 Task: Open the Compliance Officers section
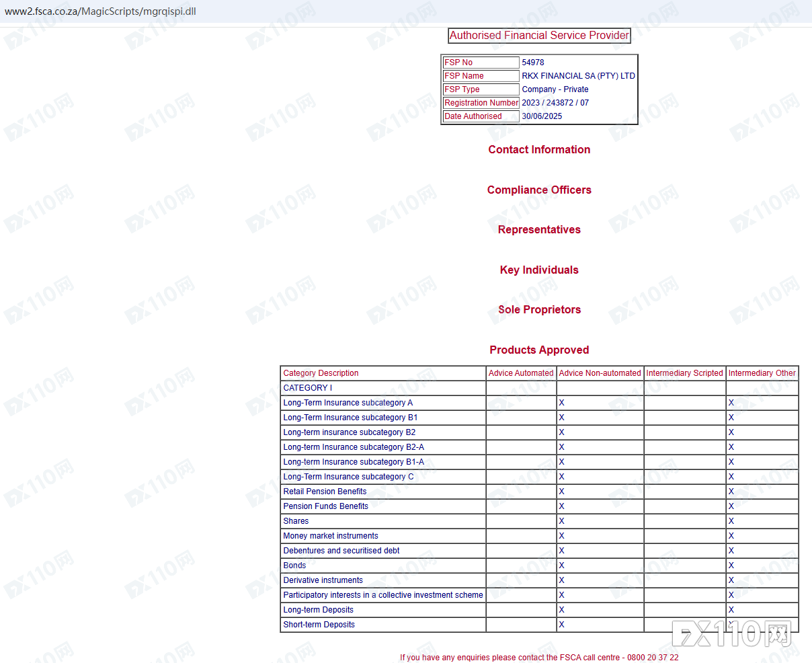pyautogui.click(x=539, y=190)
